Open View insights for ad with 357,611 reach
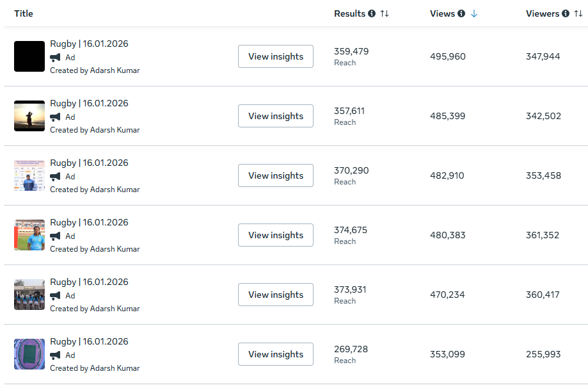This screenshot has width=588, height=390. click(x=276, y=116)
